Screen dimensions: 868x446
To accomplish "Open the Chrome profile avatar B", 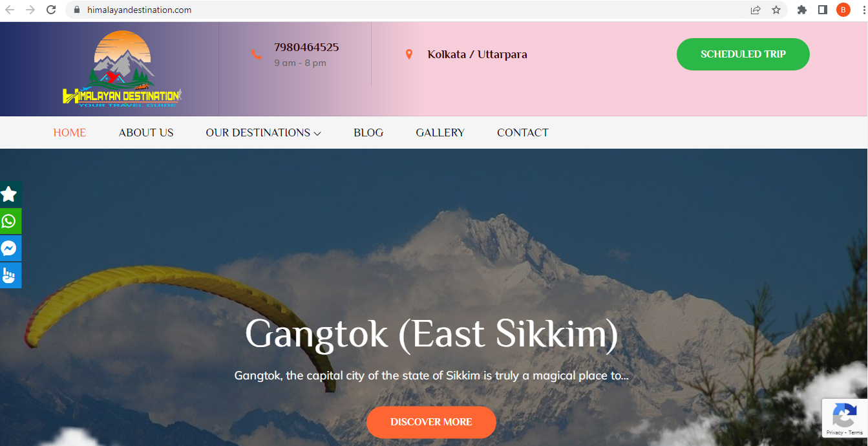I will point(843,10).
